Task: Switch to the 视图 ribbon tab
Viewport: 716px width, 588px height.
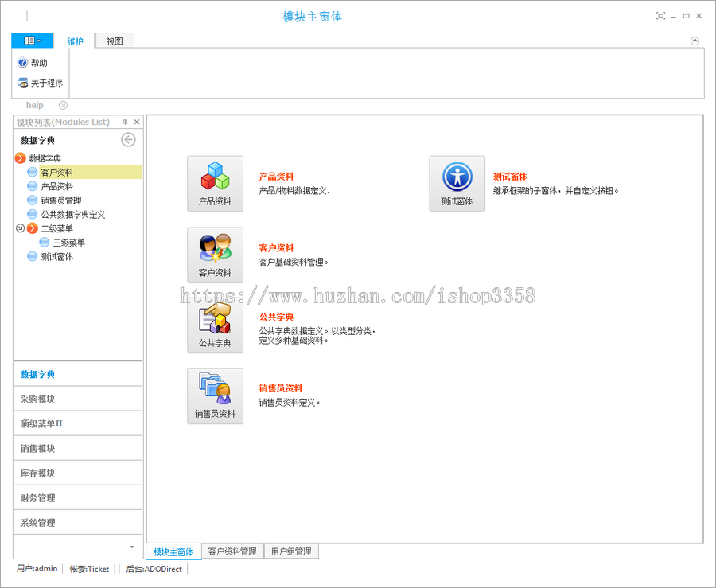Action: point(115,41)
